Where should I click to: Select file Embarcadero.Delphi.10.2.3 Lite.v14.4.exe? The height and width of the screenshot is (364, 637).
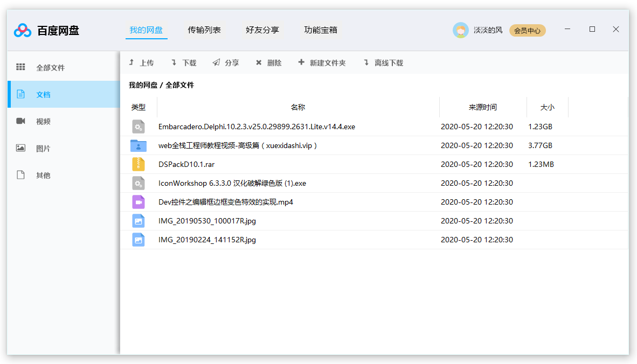click(x=257, y=127)
